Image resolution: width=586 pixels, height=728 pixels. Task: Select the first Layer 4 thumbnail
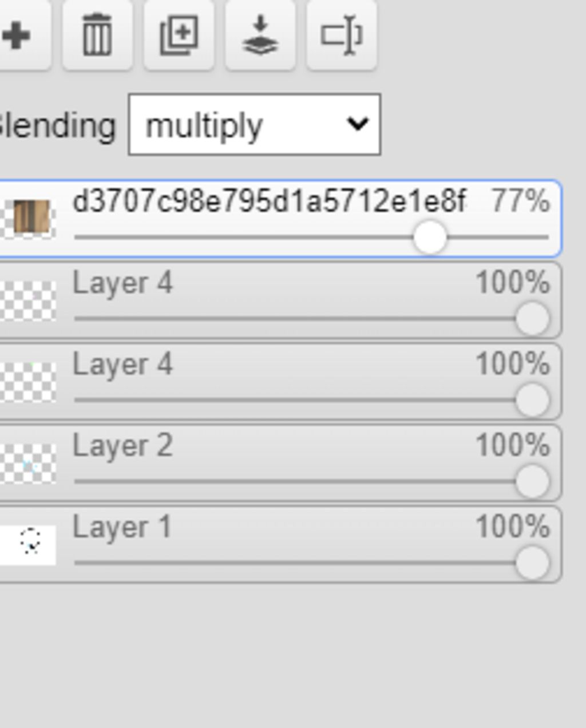coord(29,300)
